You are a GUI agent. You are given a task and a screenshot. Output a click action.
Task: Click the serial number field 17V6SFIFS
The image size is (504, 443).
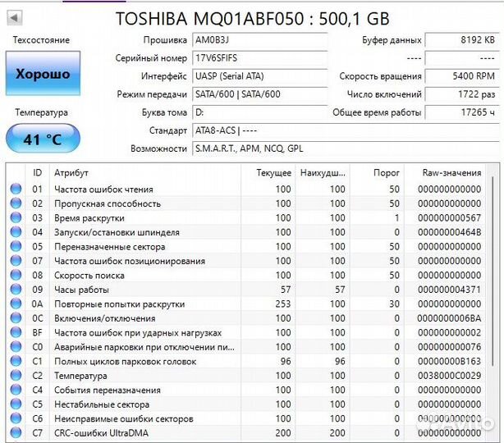click(259, 58)
